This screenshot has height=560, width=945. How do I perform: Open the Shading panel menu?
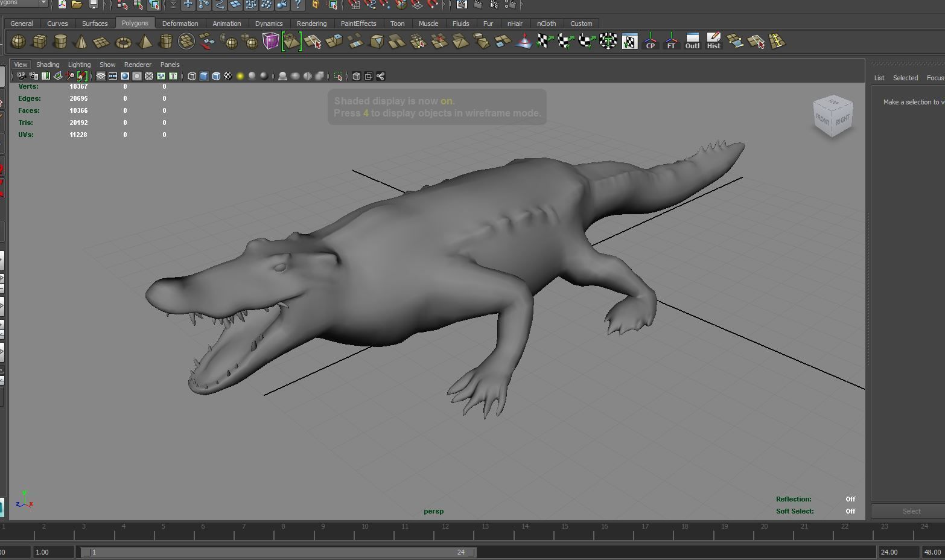pyautogui.click(x=48, y=65)
